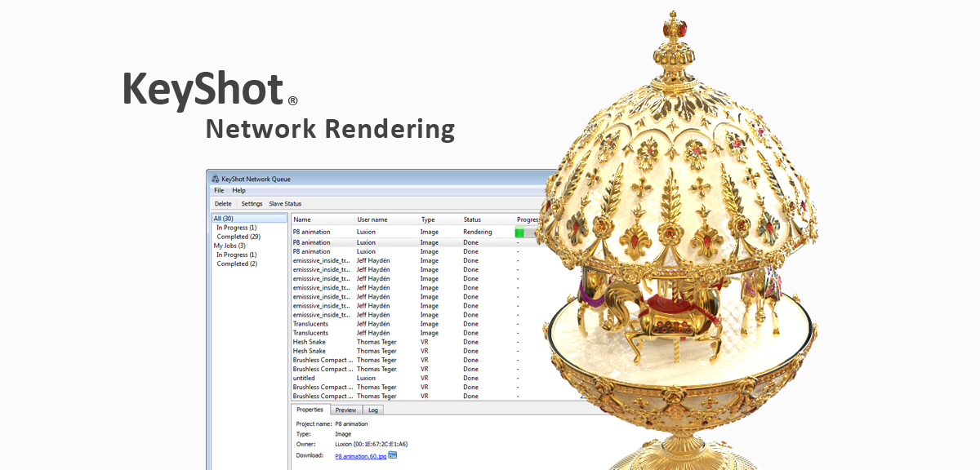980x470 pixels.
Task: Click the Project name value P8 animation
Action: 352,424
